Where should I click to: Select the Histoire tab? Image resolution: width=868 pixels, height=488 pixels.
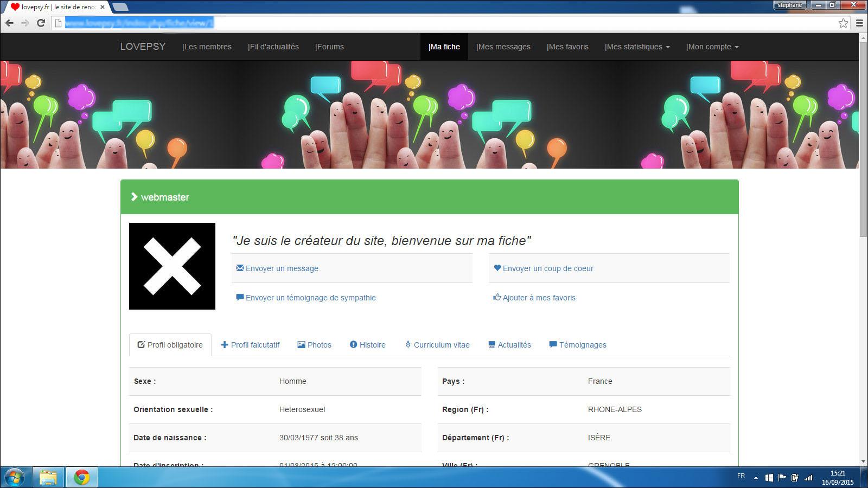(x=367, y=345)
